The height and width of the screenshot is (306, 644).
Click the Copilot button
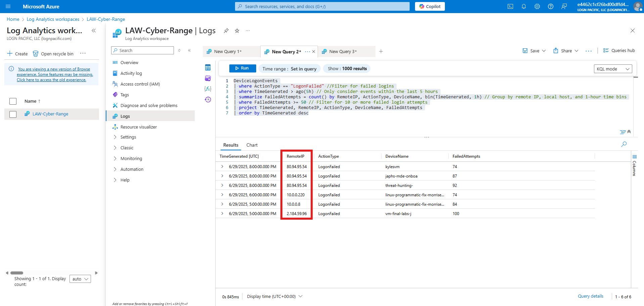pyautogui.click(x=430, y=6)
